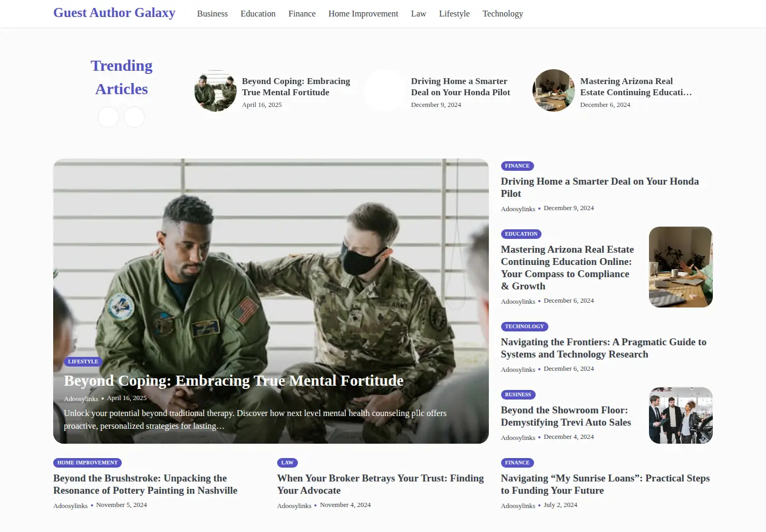Click the square thumbnail for Mastering Arizona Real Estate
The height and width of the screenshot is (532, 766).
681,267
